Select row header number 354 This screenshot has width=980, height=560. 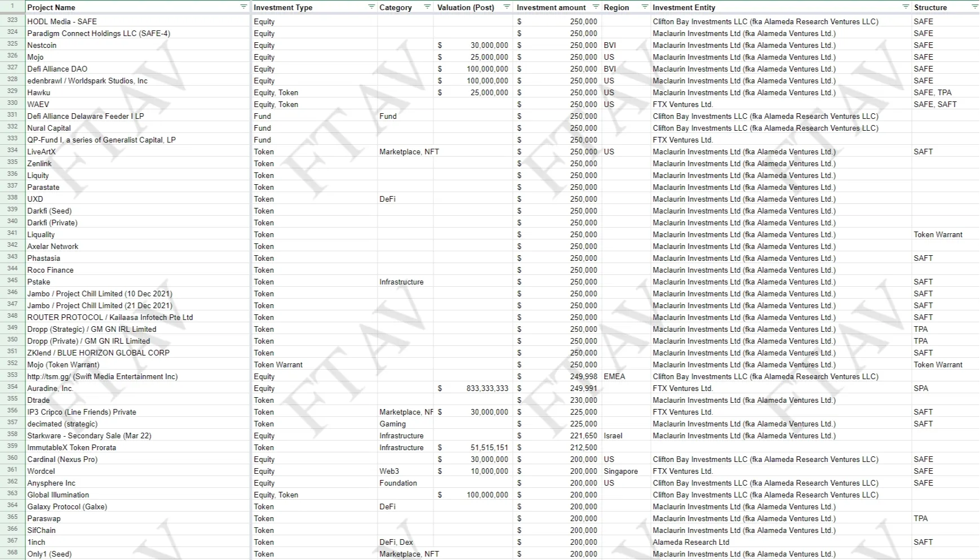click(12, 388)
